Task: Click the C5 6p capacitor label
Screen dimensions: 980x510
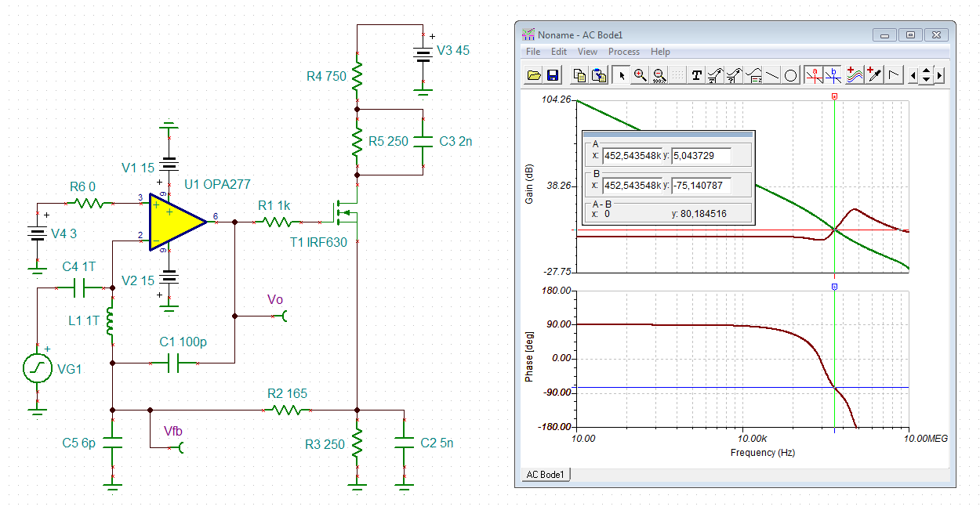Action: 78,443
